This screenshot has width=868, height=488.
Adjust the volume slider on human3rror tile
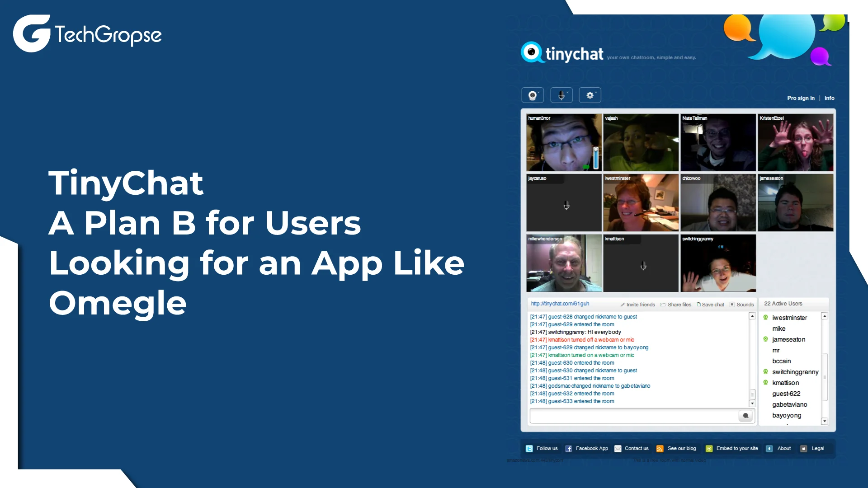596,158
